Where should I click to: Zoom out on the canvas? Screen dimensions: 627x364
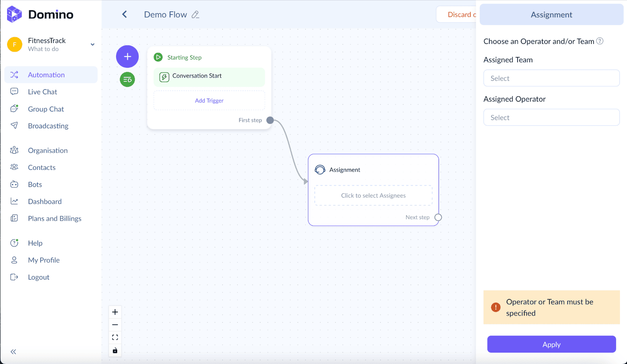(115, 325)
